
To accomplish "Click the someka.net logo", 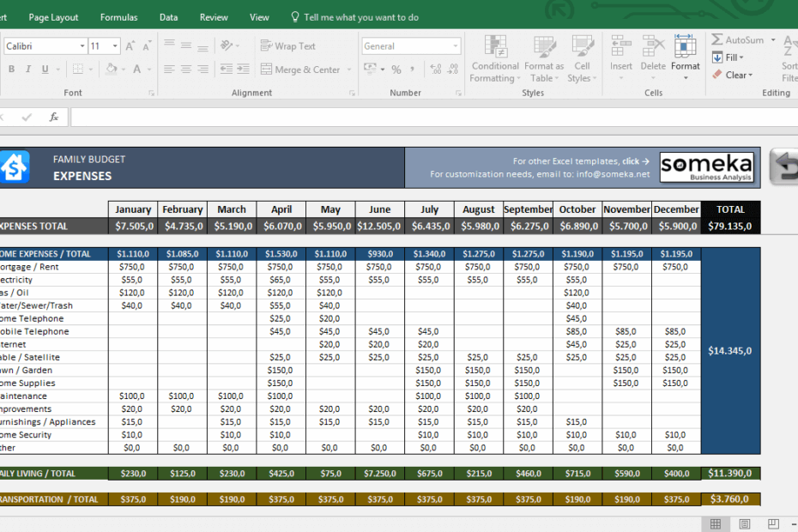I will coord(707,166).
